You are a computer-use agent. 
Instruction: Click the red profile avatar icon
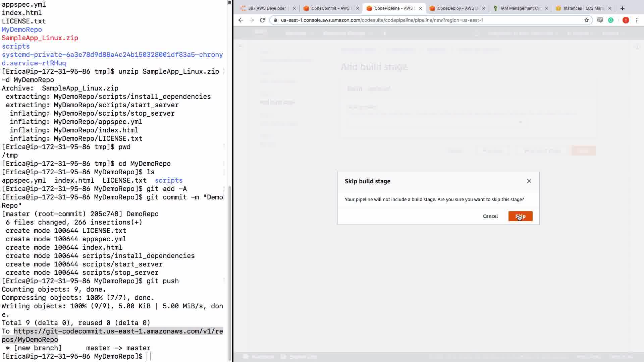click(626, 20)
